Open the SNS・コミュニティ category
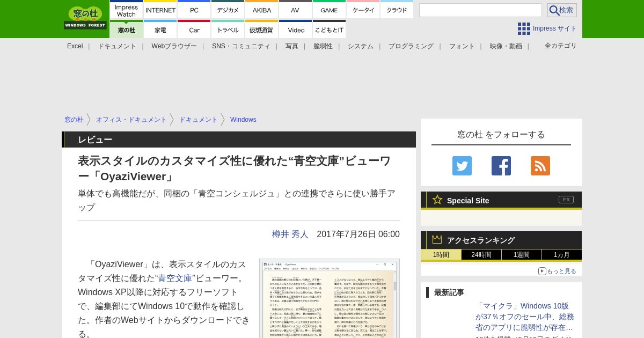This screenshot has height=338, width=644. (241, 46)
